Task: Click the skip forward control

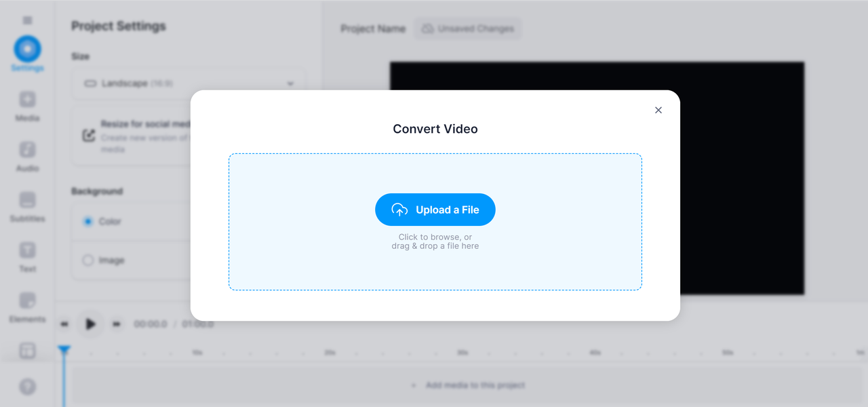Action: point(117,324)
